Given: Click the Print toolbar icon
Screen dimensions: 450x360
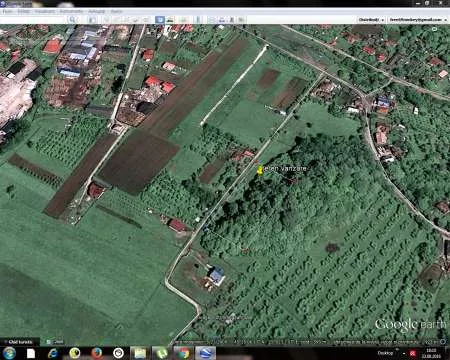Looking at the screenshot, I should tap(222, 20).
